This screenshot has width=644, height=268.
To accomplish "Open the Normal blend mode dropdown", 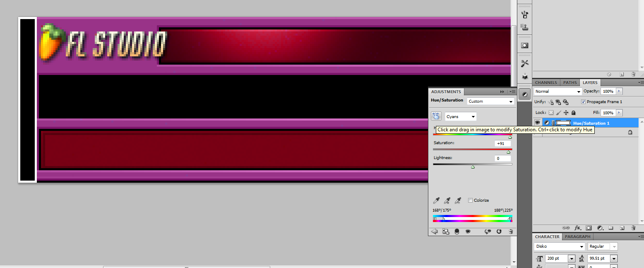I will [x=557, y=92].
